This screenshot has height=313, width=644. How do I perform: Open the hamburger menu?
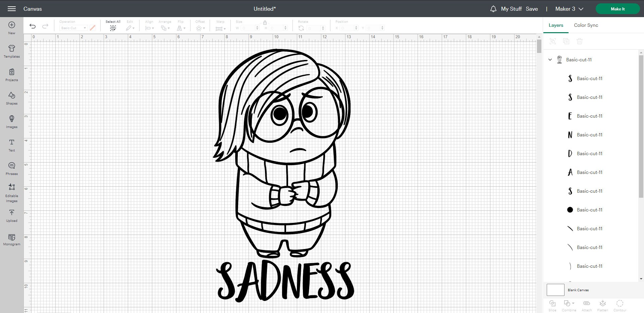(11, 9)
